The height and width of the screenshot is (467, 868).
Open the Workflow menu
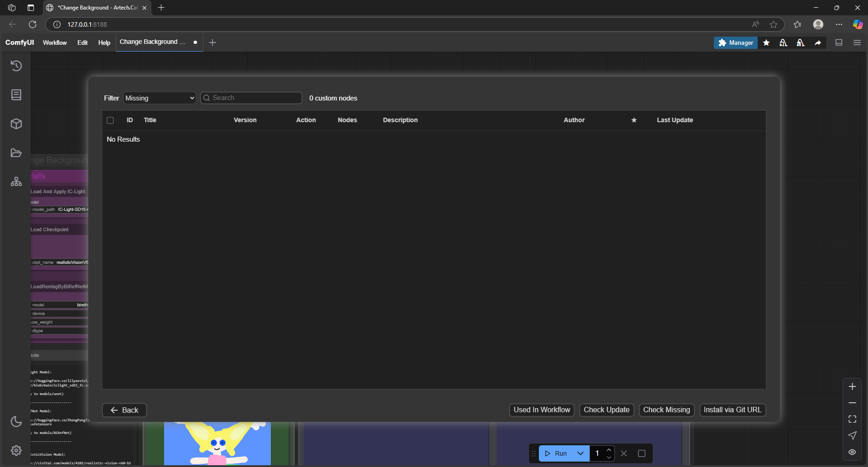coord(55,43)
